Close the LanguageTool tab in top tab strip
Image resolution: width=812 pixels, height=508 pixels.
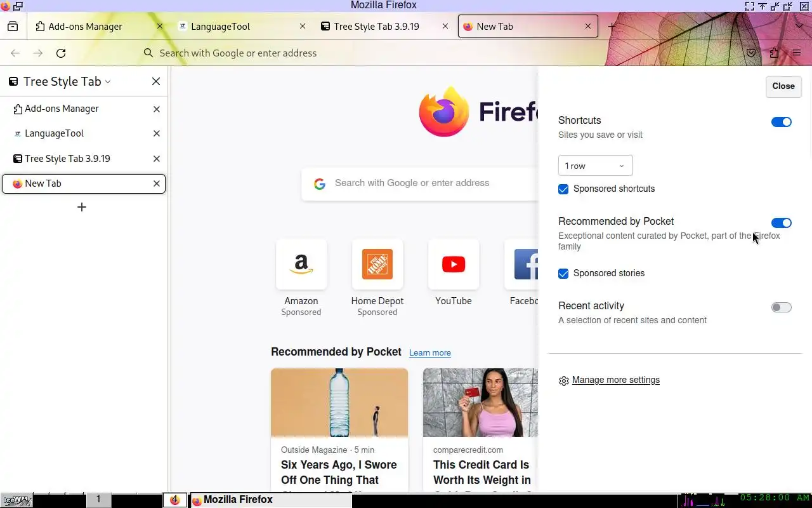(303, 26)
